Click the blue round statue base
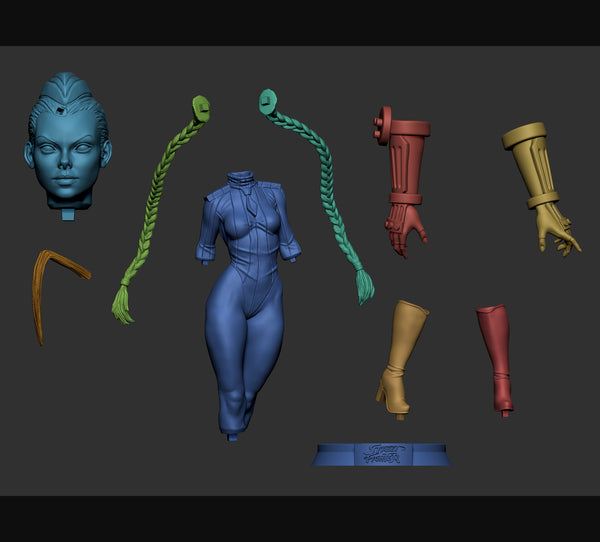The image size is (600, 542). tap(382, 455)
